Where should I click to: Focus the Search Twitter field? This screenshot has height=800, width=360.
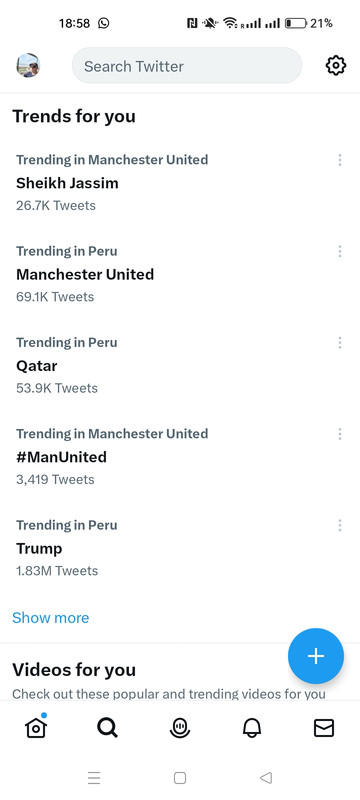coord(187,66)
